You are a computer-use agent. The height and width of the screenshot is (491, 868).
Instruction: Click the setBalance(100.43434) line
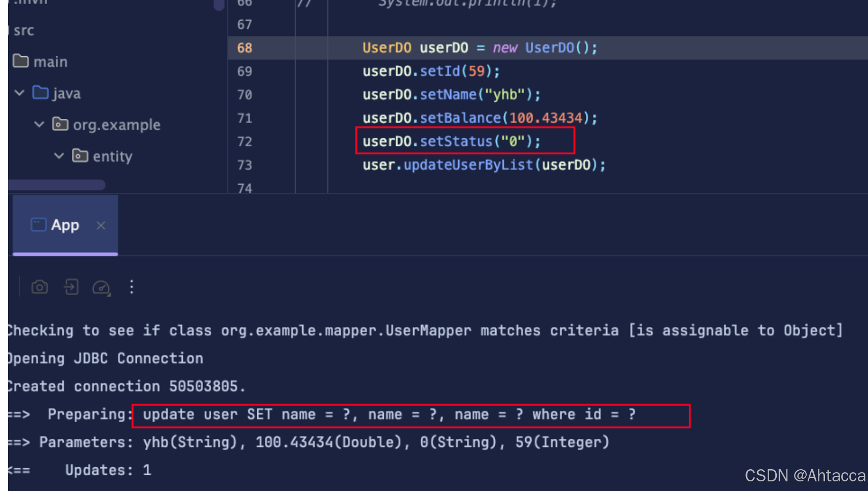[480, 118]
